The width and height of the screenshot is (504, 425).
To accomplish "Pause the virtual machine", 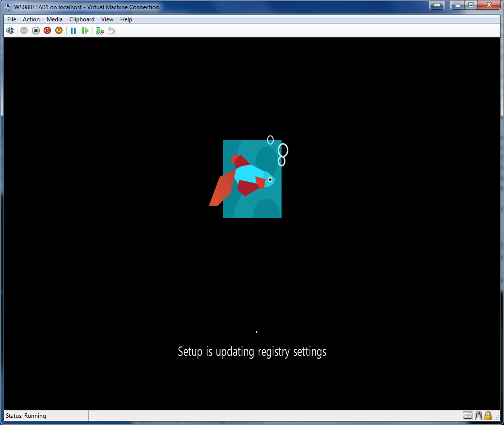I will [74, 31].
